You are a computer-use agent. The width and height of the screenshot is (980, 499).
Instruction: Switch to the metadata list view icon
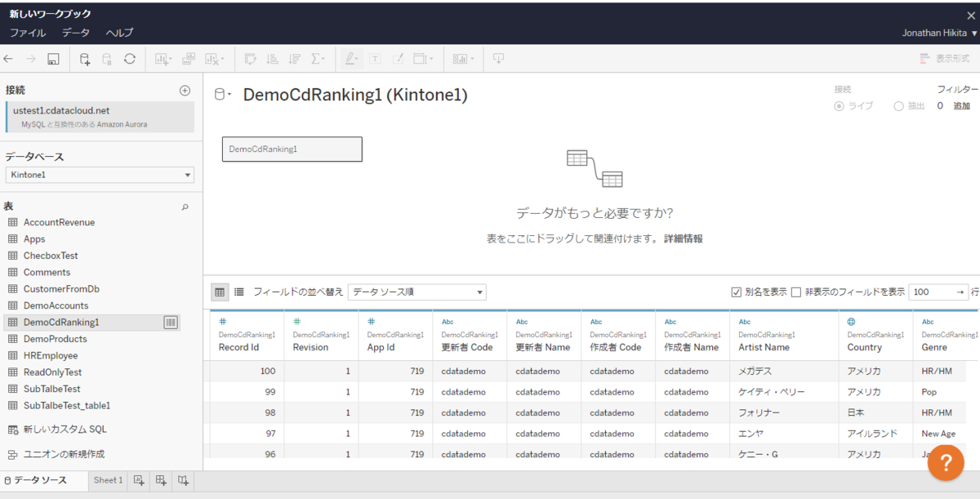tap(237, 292)
